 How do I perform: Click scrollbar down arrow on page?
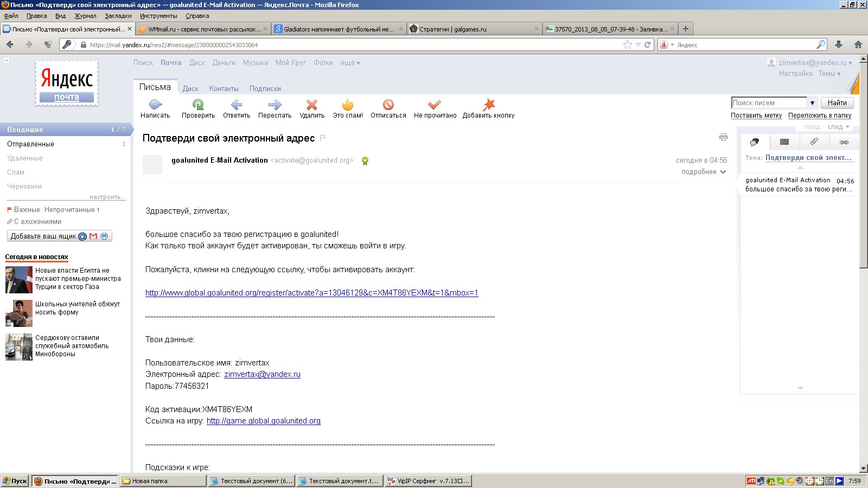click(x=863, y=468)
